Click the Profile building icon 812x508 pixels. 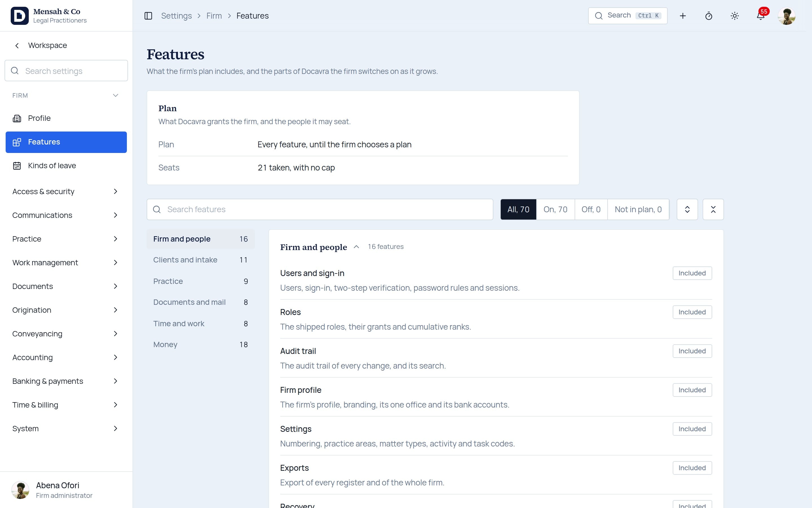pyautogui.click(x=17, y=118)
